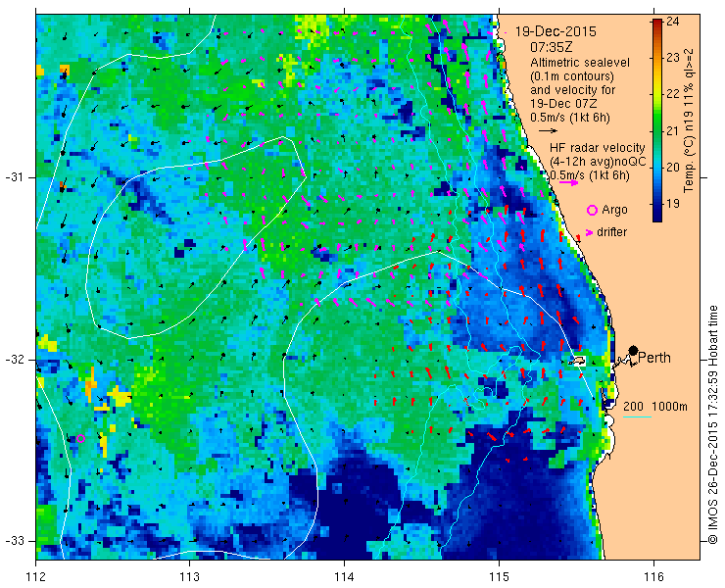Click the -33 latitude axis label
Image resolution: width=725 pixels, height=588 pixels.
[15, 541]
